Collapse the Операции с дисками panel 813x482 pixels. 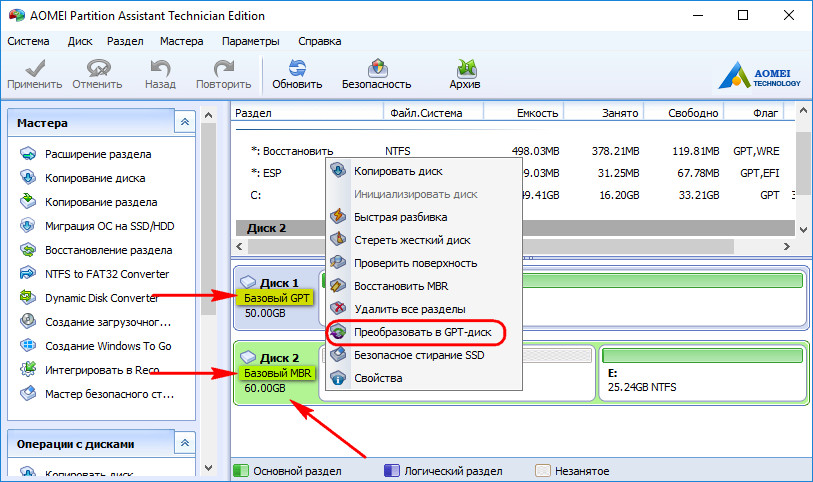point(184,442)
